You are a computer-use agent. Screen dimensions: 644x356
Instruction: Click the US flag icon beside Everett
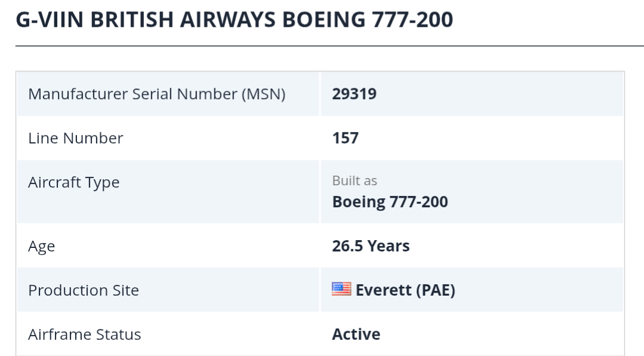(x=341, y=290)
